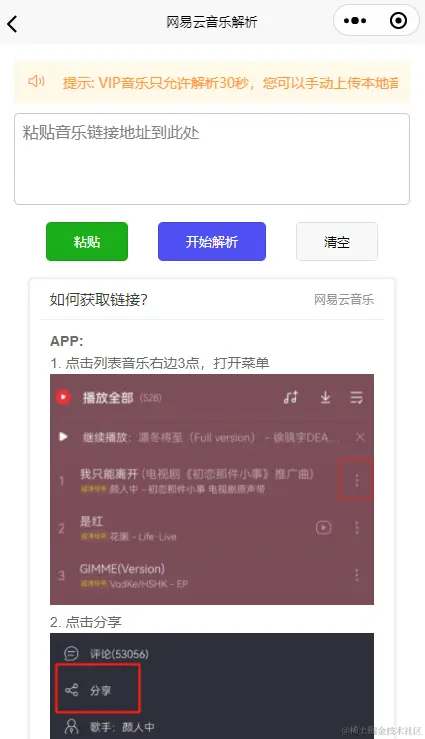Open three-dot menu for GIMME(Version) song
The height and width of the screenshot is (739, 425).
[357, 575]
